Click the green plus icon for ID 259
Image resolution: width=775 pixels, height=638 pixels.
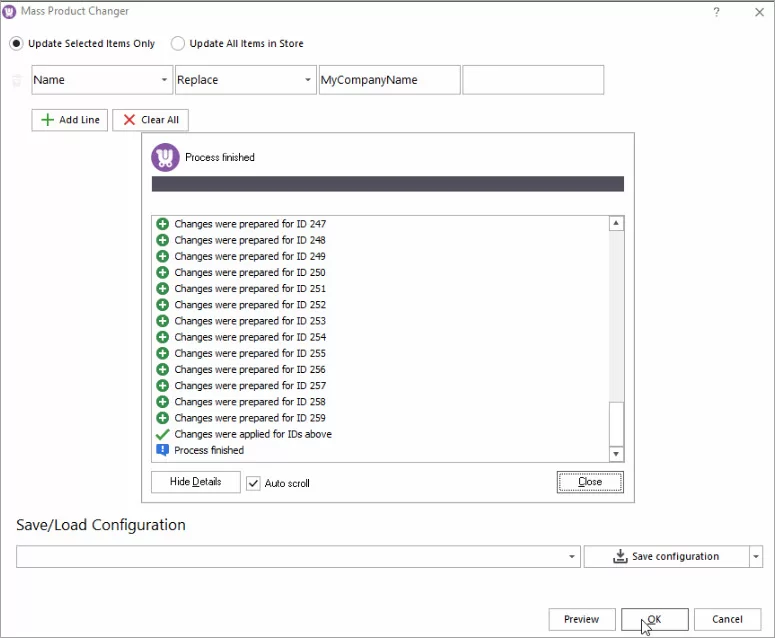point(162,418)
